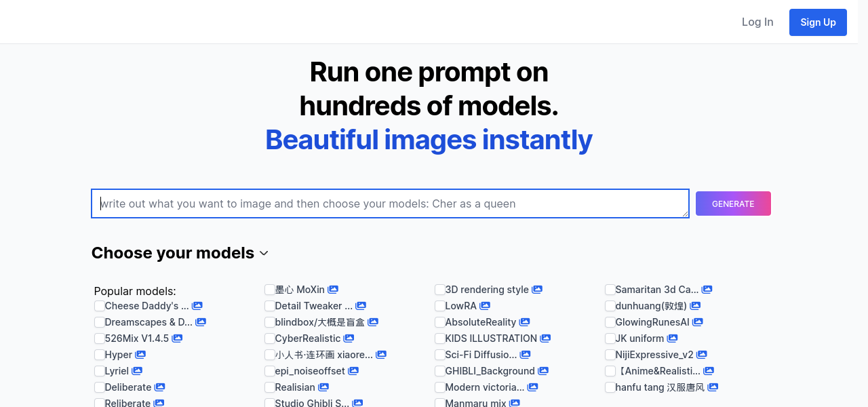Collapse the Choose your models chevron
The height and width of the screenshot is (407, 868).
click(264, 253)
